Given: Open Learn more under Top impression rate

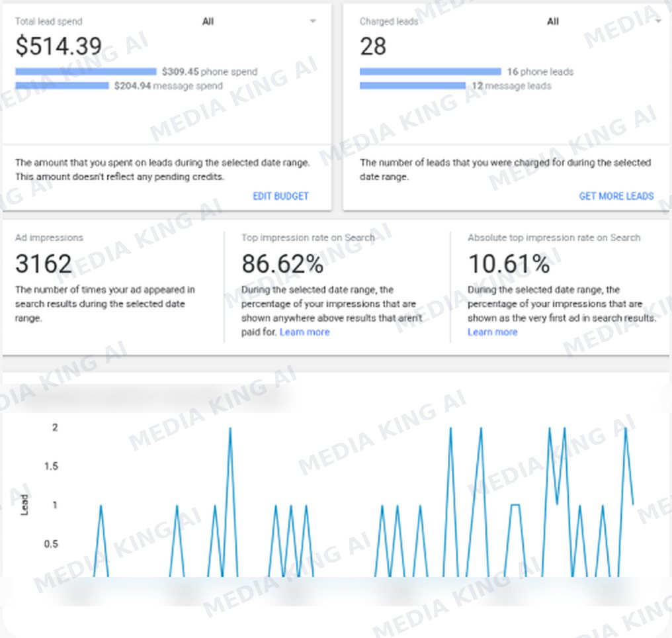Looking at the screenshot, I should (305, 332).
